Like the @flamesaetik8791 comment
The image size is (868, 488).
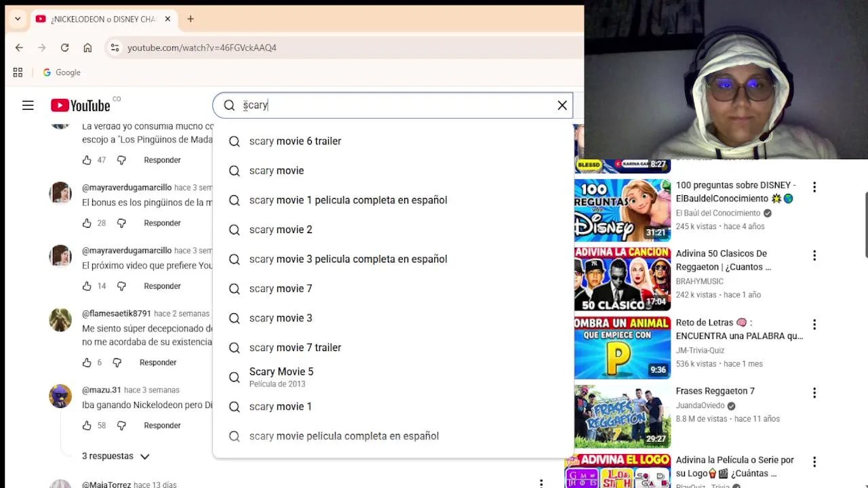point(87,363)
